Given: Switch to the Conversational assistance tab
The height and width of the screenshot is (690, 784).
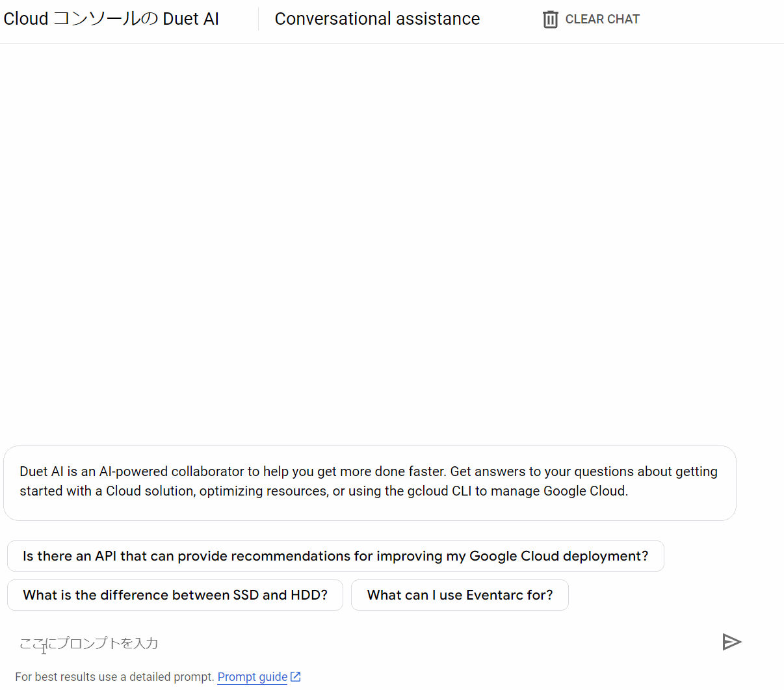Looking at the screenshot, I should pyautogui.click(x=377, y=18).
